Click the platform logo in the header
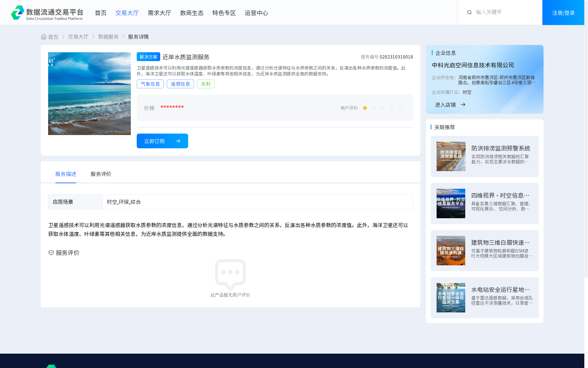The width and height of the screenshot is (588, 368). click(x=47, y=13)
